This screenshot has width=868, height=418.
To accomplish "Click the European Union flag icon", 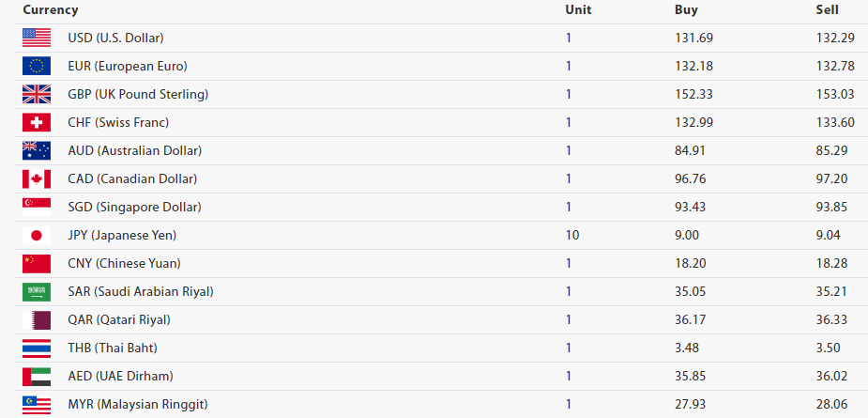I will coord(37,66).
